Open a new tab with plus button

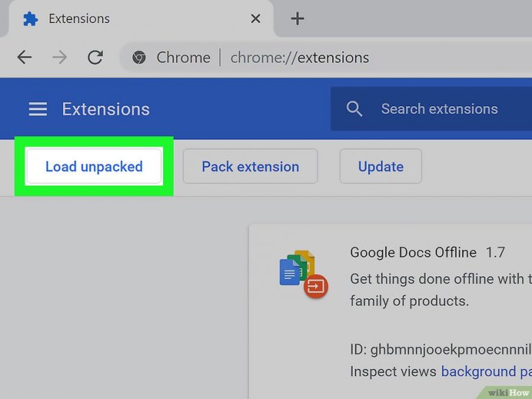(x=297, y=18)
